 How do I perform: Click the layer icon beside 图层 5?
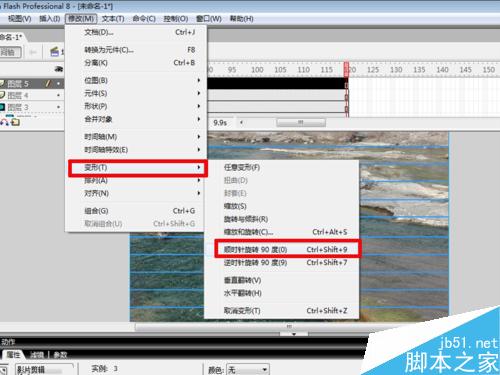click(3, 83)
